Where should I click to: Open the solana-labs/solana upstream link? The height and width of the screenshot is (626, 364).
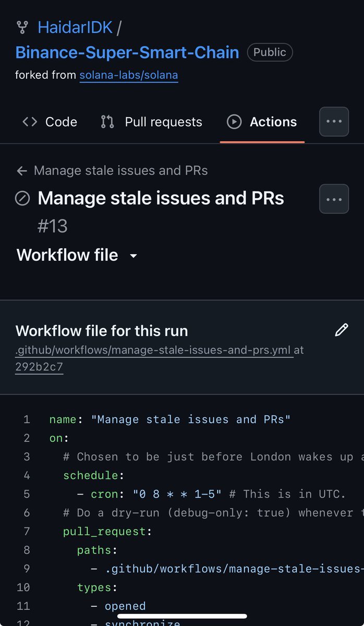point(129,75)
